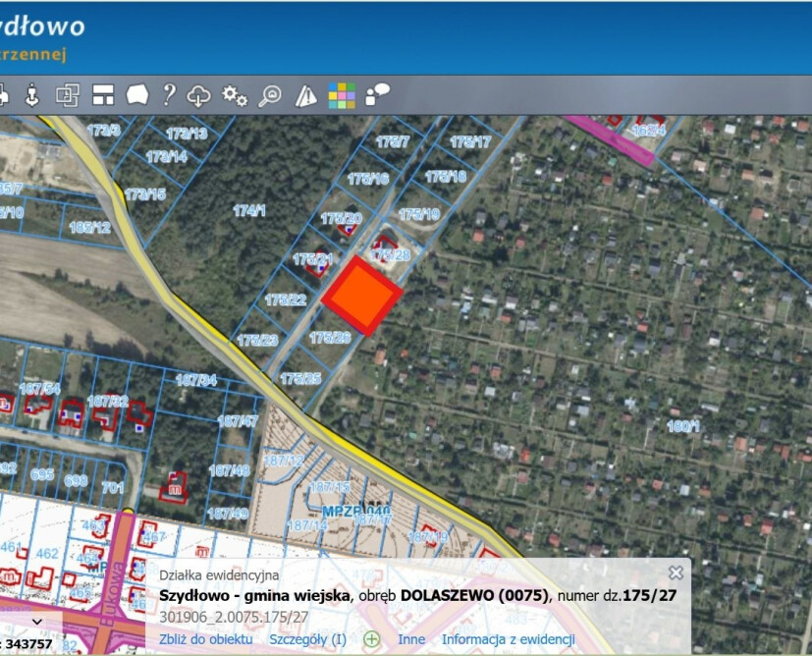Click the cloud download icon
The height and width of the screenshot is (656, 812).
(x=199, y=94)
